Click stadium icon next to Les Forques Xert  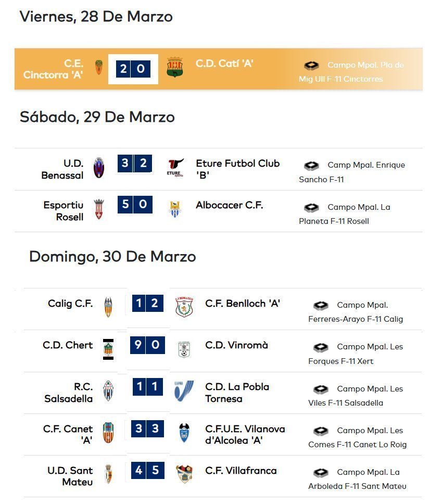(321, 347)
